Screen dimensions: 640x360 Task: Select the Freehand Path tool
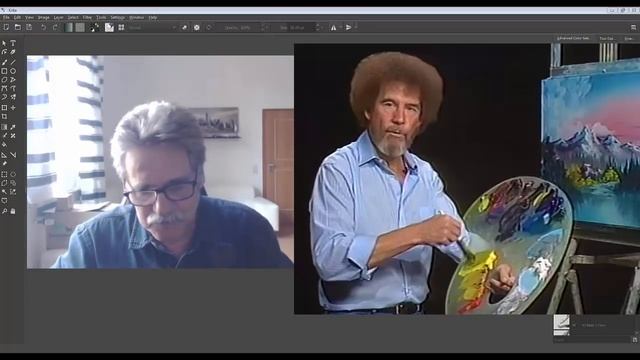(13, 88)
